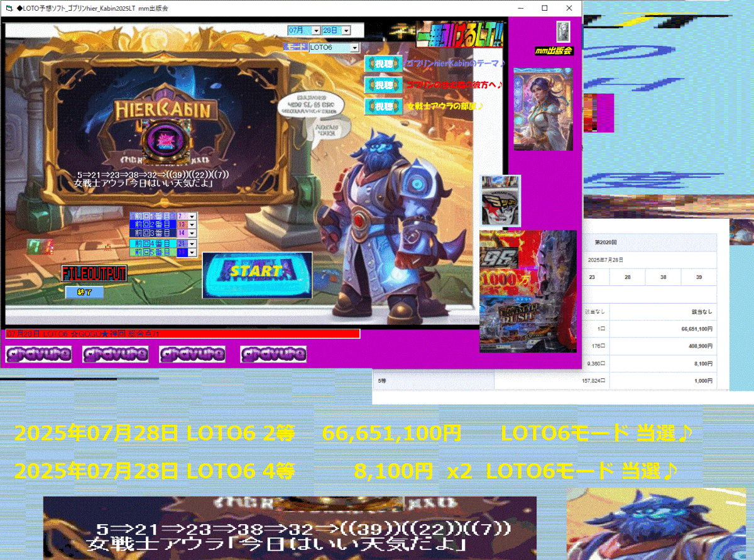The height and width of the screenshot is (560, 754).
Task: Click 第2020回 in the background results page
Action: [606, 242]
